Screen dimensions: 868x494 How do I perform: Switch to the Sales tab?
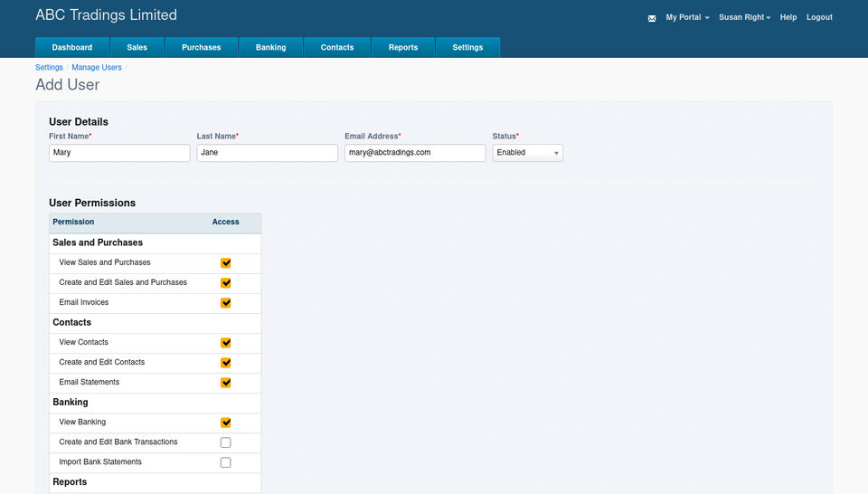pos(137,48)
